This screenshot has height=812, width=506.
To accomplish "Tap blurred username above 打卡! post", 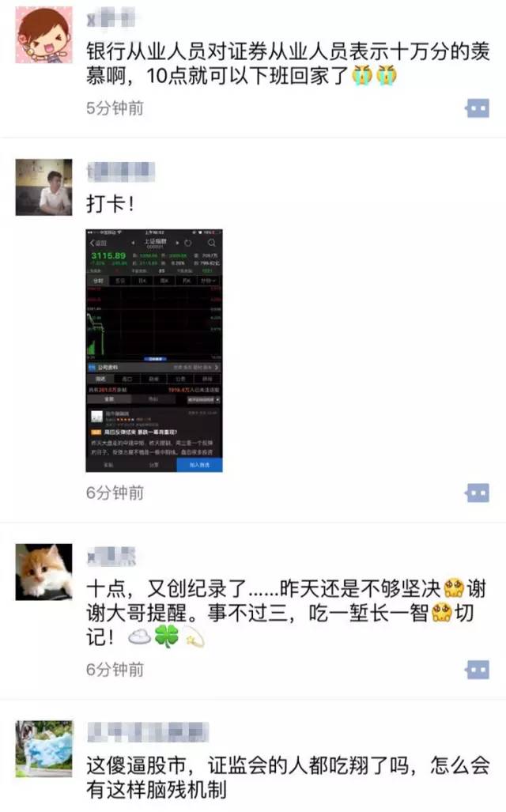I will tap(121, 171).
